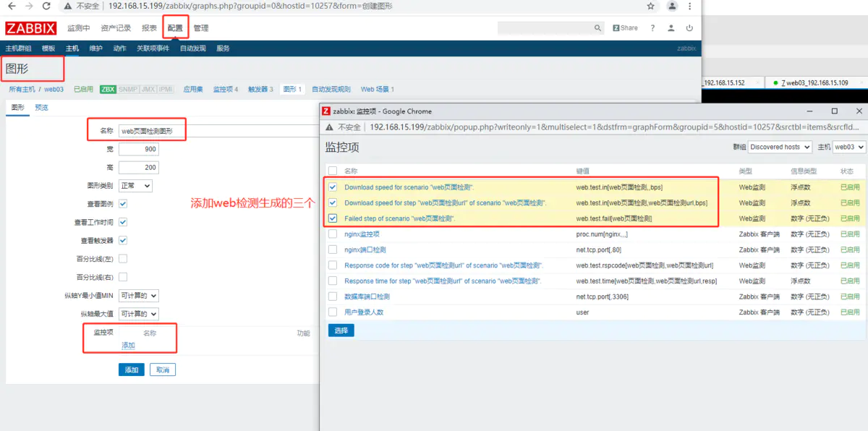Open the Zabbix help question mark
Viewport: 868px width, 431px height.
[652, 28]
